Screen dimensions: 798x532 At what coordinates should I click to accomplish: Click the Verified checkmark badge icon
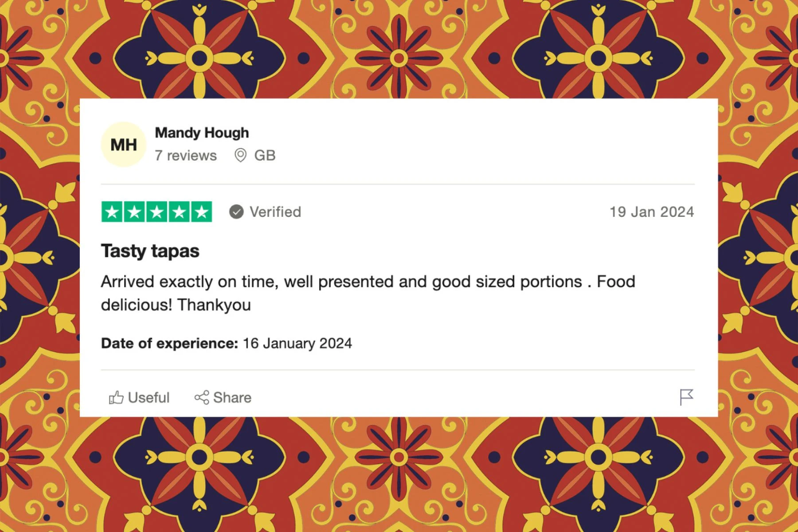click(x=236, y=212)
